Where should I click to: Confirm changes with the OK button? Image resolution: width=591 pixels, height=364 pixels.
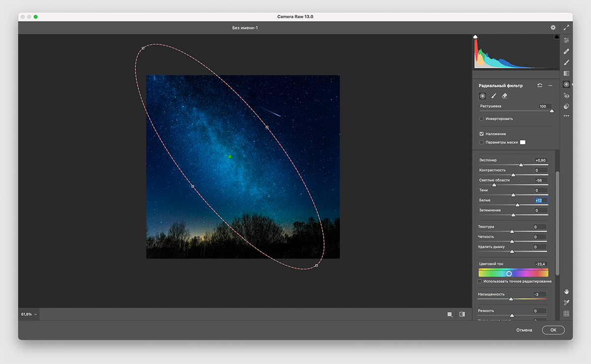pos(553,330)
